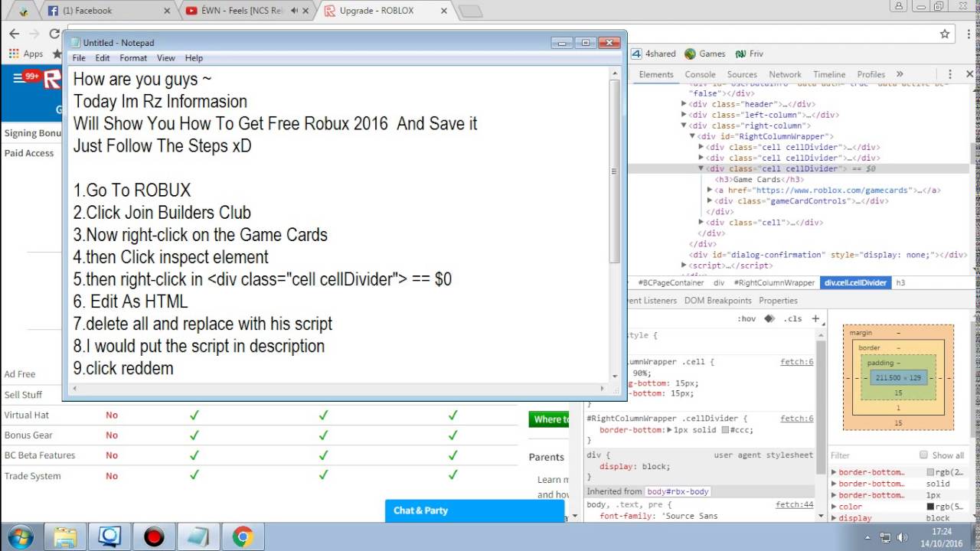Click the body#rbx-body inherited link
This screenshot has height=551, width=980.
pos(679,491)
